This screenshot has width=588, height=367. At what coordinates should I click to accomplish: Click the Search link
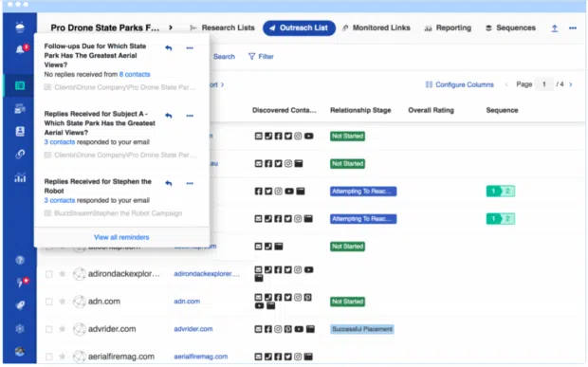[x=224, y=57]
